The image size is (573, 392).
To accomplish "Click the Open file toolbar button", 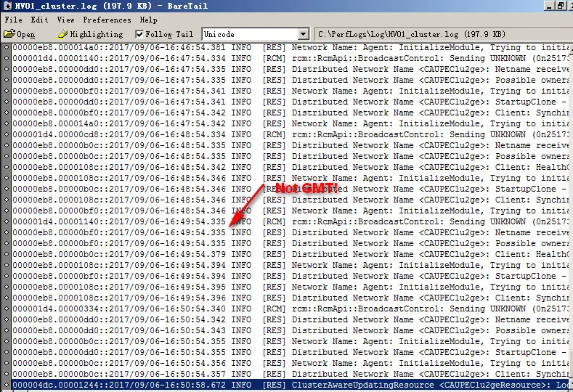I will 20,34.
